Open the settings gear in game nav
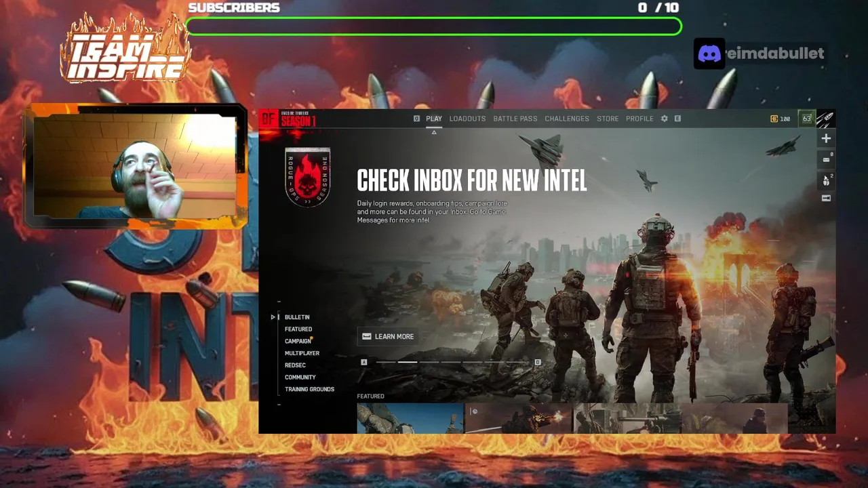 665,119
